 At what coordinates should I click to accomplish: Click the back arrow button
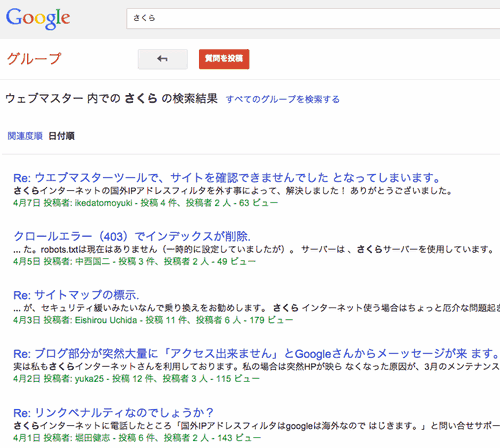163,59
